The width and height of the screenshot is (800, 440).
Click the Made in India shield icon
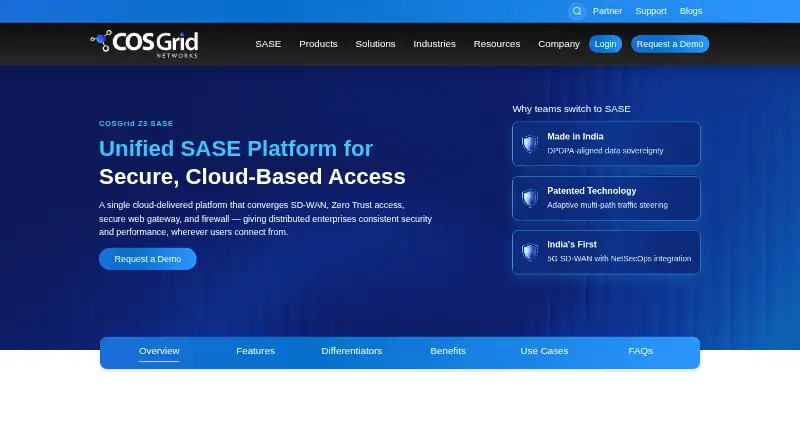pyautogui.click(x=530, y=143)
